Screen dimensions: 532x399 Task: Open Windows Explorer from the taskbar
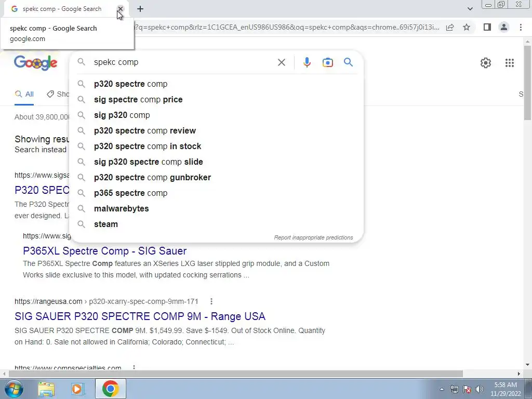coord(46,389)
